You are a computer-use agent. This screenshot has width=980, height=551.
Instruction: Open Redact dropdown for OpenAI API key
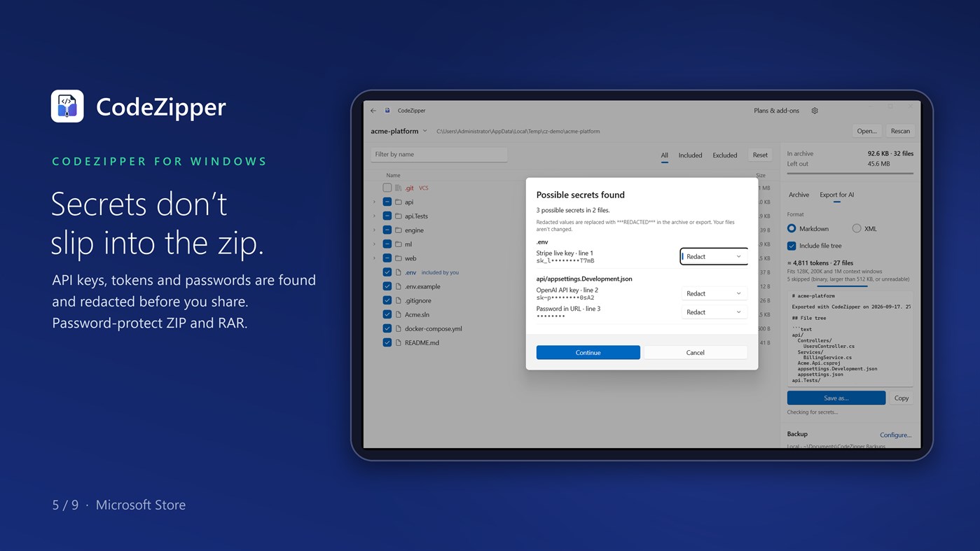714,294
